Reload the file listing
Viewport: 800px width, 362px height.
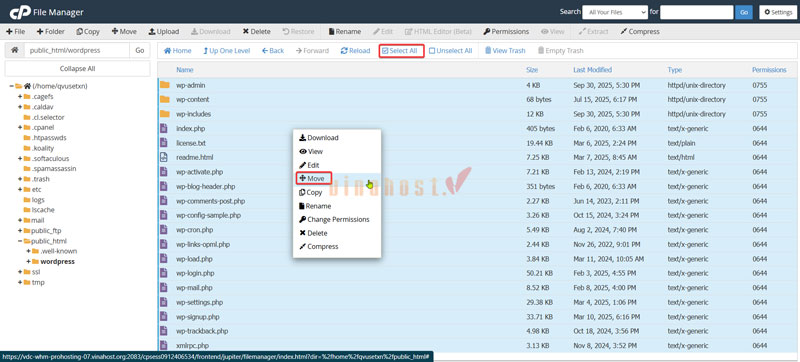pyautogui.click(x=356, y=51)
